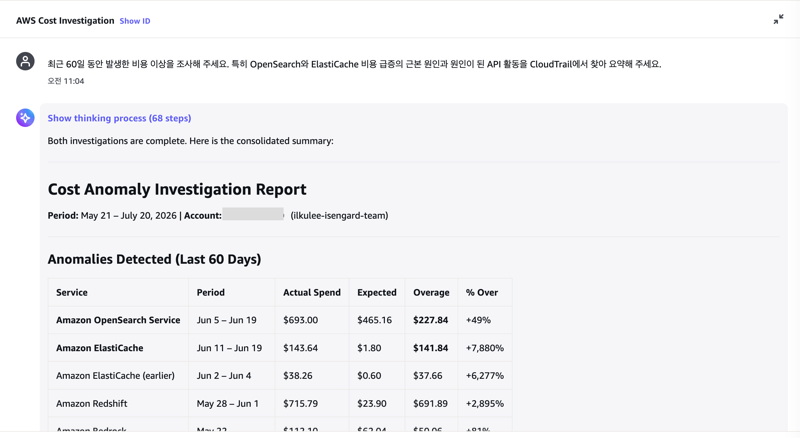
Task: Click the purple AI assistant sparkle icon
Action: pyautogui.click(x=25, y=118)
